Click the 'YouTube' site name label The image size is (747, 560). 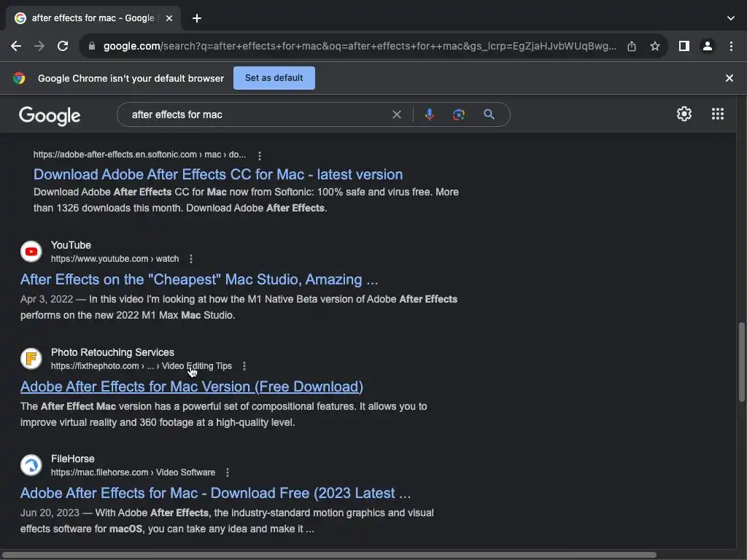tap(71, 245)
